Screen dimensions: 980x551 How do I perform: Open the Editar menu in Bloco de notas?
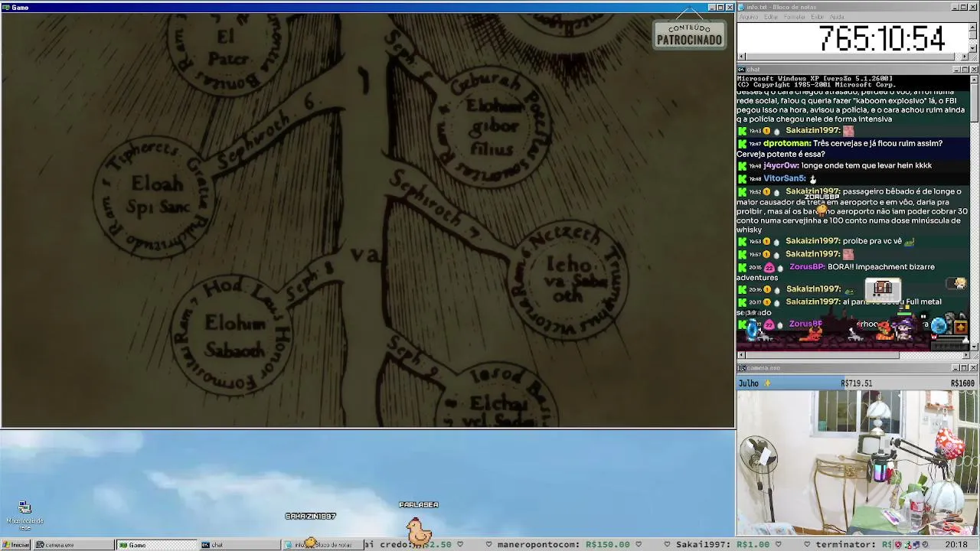(771, 17)
